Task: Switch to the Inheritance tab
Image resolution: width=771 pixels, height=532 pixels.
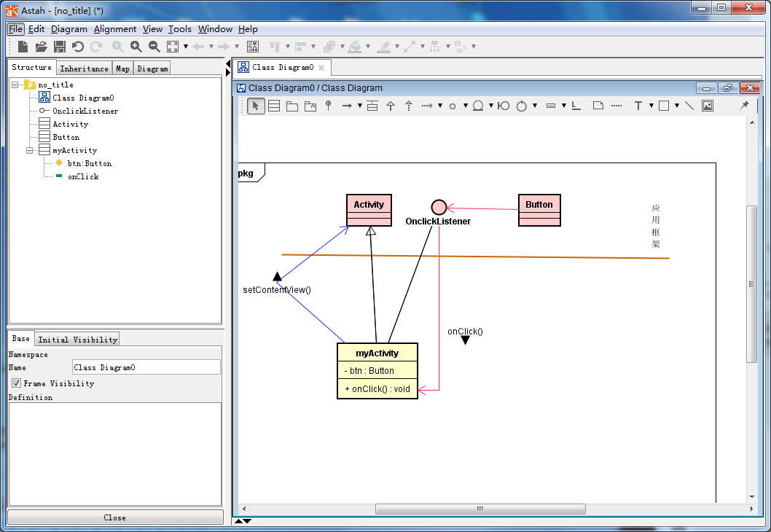Action: [x=84, y=69]
